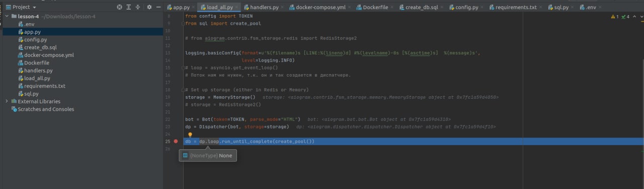
Task: Click the Select Opened File locate icon
Action: 119,7
